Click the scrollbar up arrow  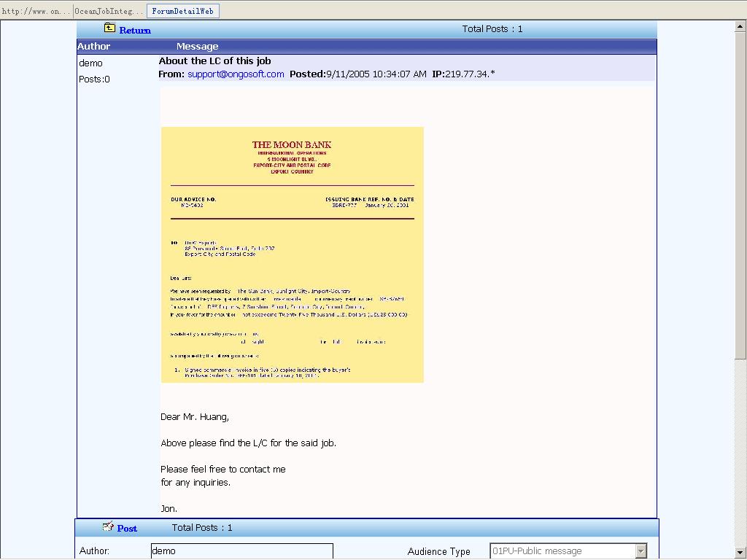(740, 26)
